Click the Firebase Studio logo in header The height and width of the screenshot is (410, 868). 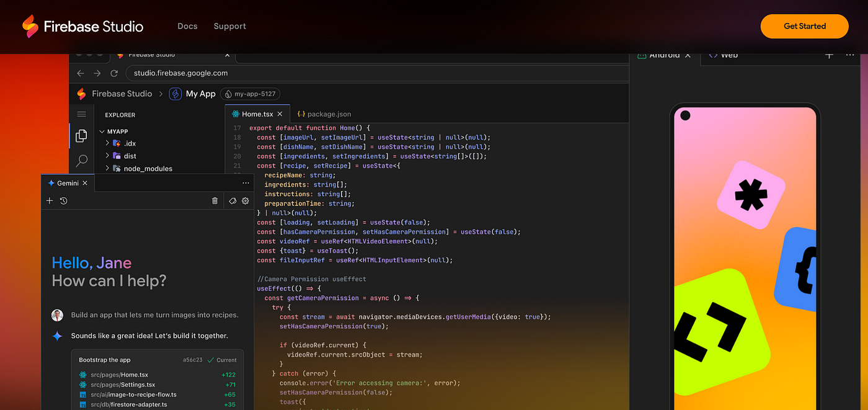82,26
